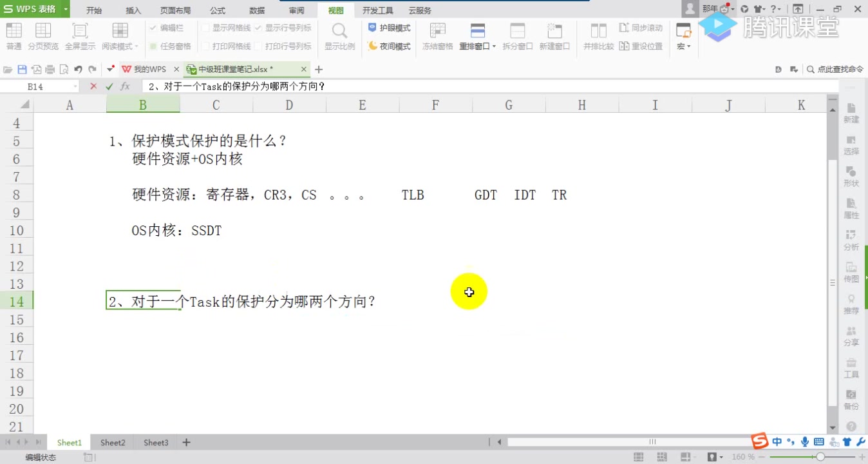The width and height of the screenshot is (868, 464).
Task: Cancel cell edit with red X
Action: click(x=93, y=86)
